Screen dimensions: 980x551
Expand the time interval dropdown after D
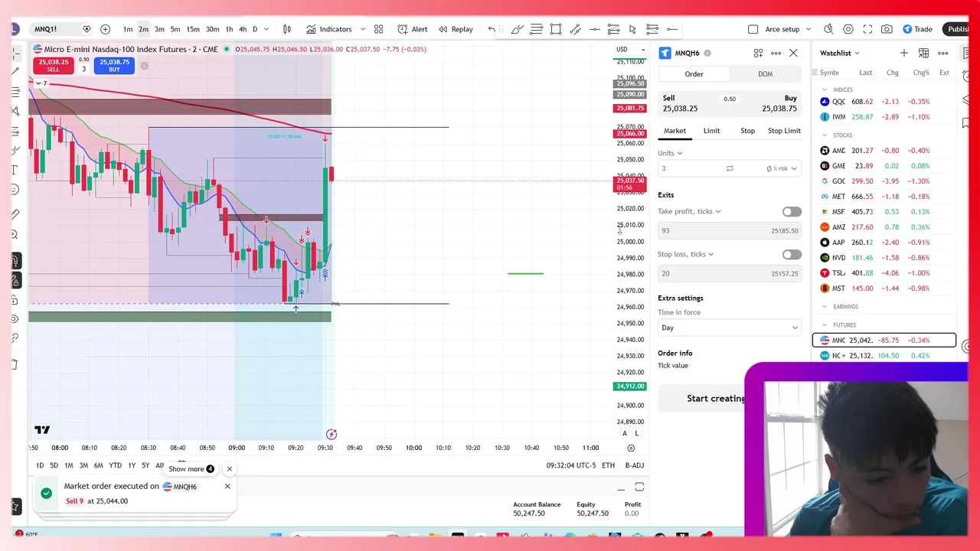point(266,29)
